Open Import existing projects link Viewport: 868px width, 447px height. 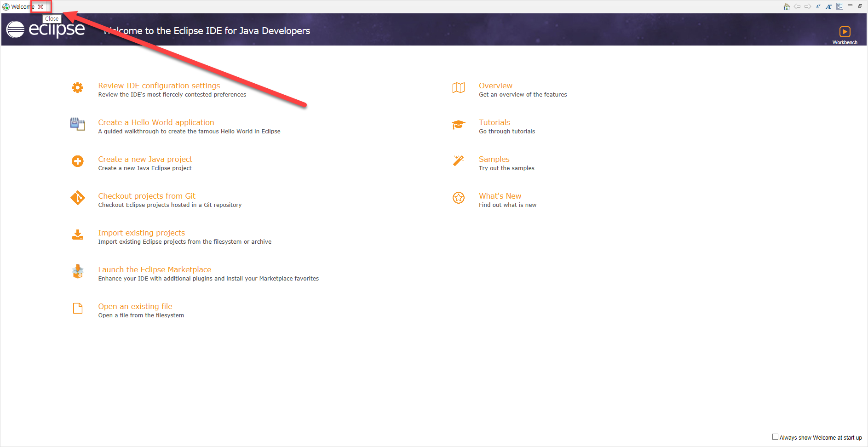pyautogui.click(x=141, y=233)
